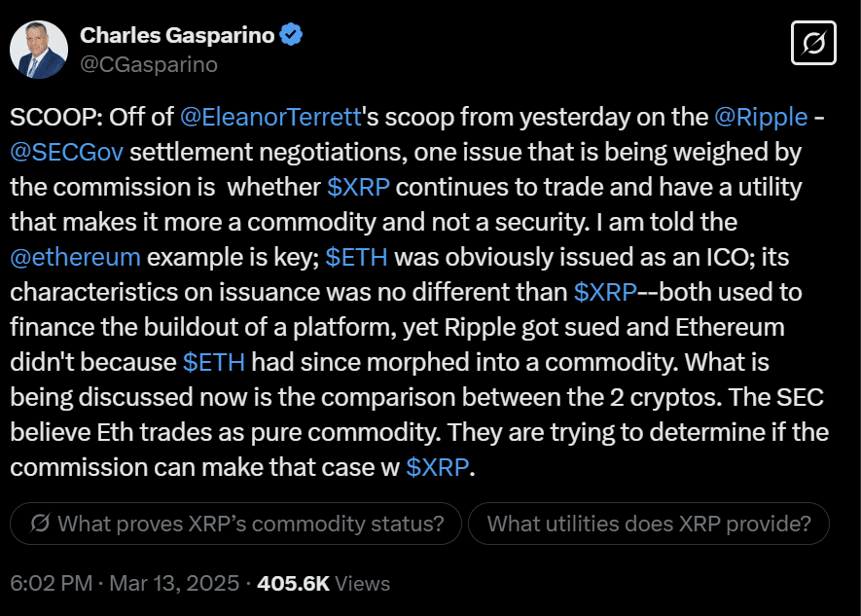Open the 6:02 PM timestamp
Screen dimensions: 861x616
coord(51,583)
